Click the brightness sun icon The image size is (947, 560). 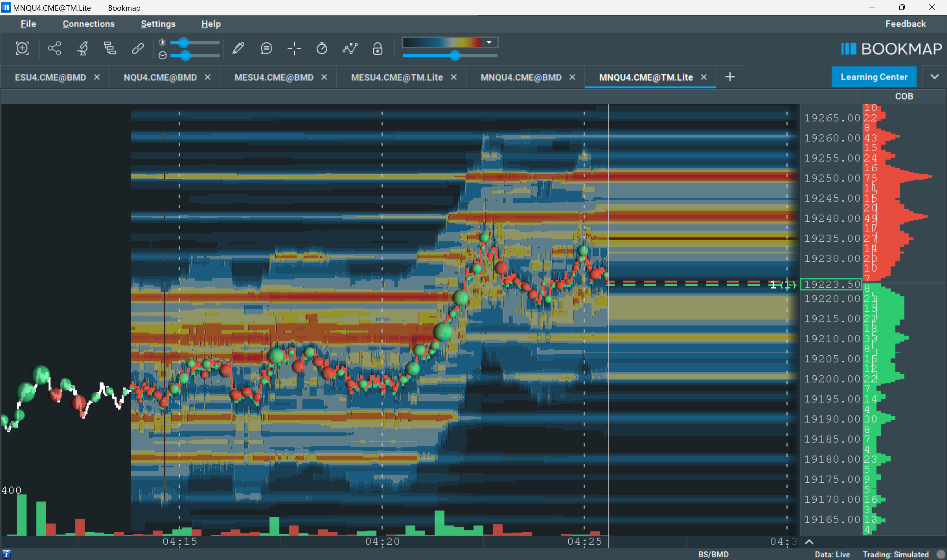(162, 42)
